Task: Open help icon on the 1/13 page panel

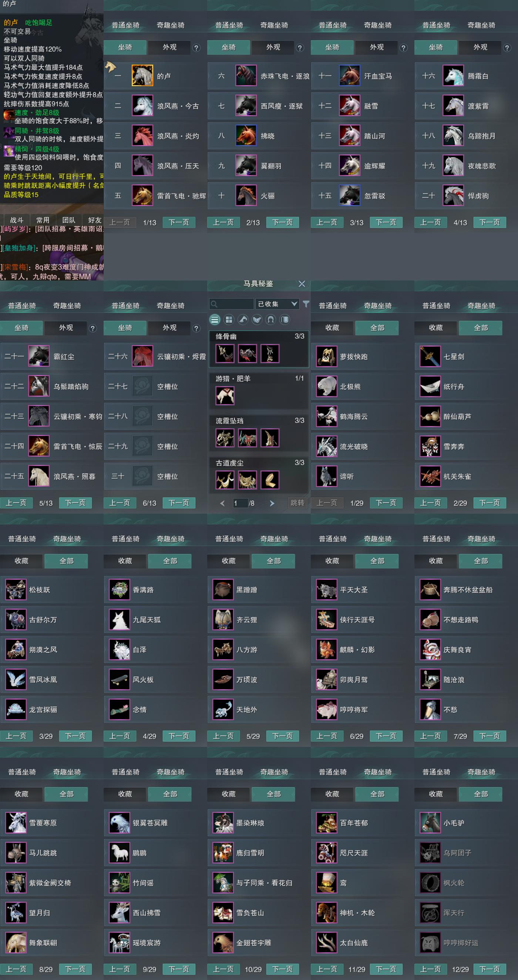Action: click(196, 48)
